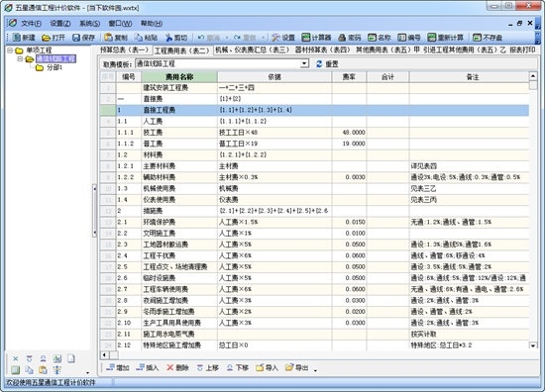
Task: Click the 导出 export button
Action: click(x=297, y=367)
